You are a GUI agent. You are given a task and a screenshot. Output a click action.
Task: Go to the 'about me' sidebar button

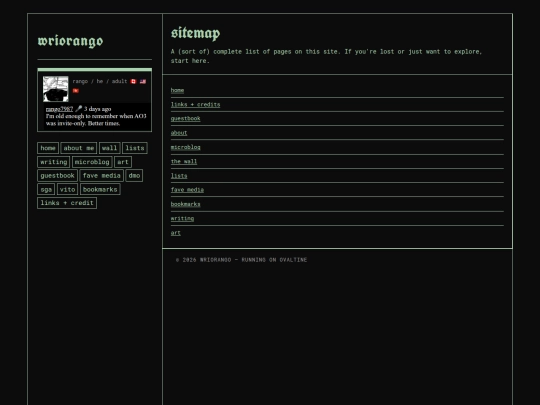click(x=79, y=148)
